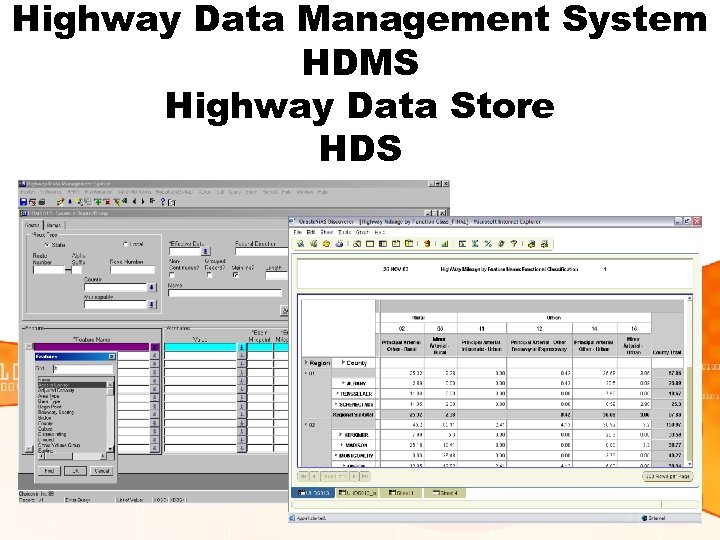Click the Features list horizontal scrollbar
Image resolution: width=720 pixels, height=540 pixels.
[74, 456]
